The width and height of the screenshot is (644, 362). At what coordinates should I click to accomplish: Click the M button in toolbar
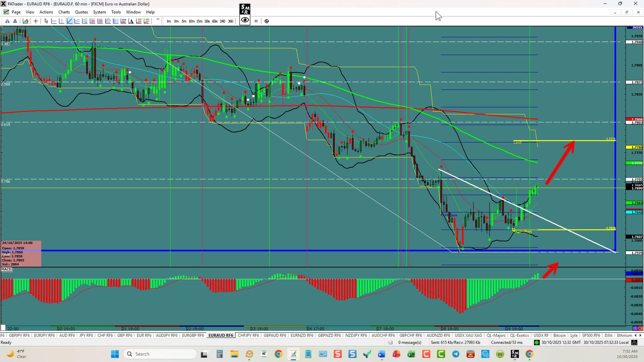[256, 21]
